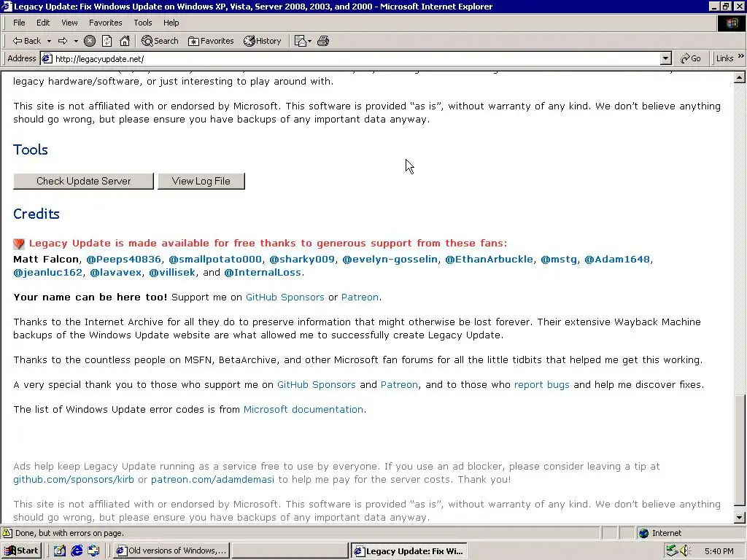
Task: Open the @Peeps40836 profile link
Action: point(123,259)
